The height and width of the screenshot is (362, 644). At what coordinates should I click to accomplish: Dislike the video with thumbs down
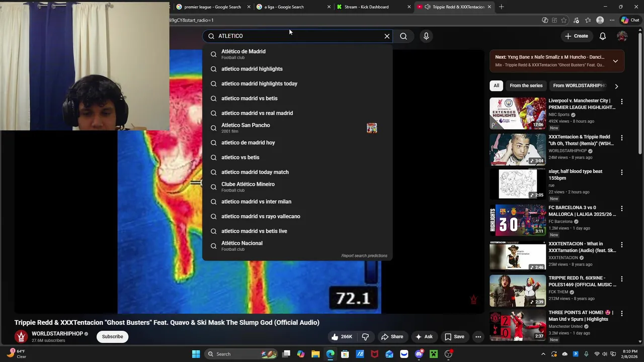(366, 337)
